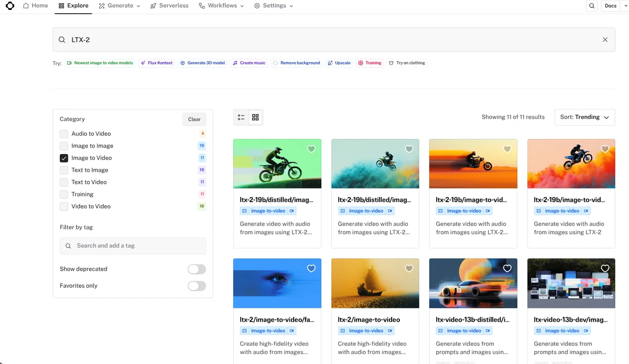Screen dimensions: 629x364
Task: Clear search with the X icon
Action: click(x=605, y=40)
